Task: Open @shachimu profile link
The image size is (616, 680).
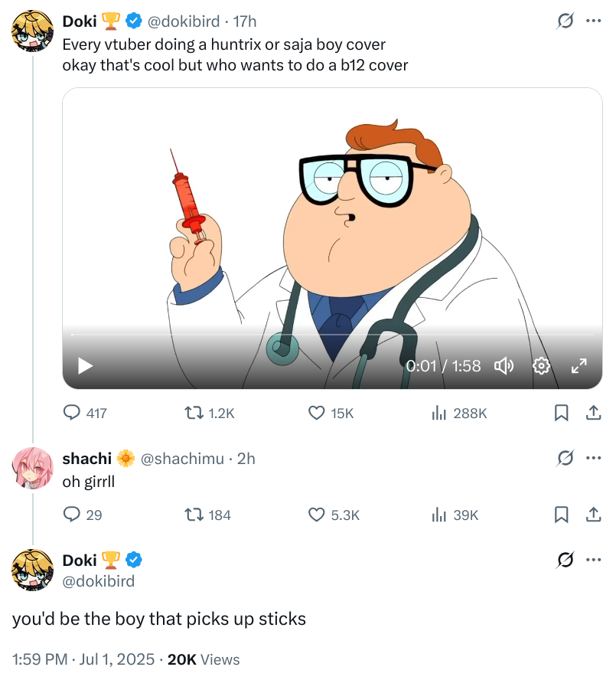Action: coord(183,458)
